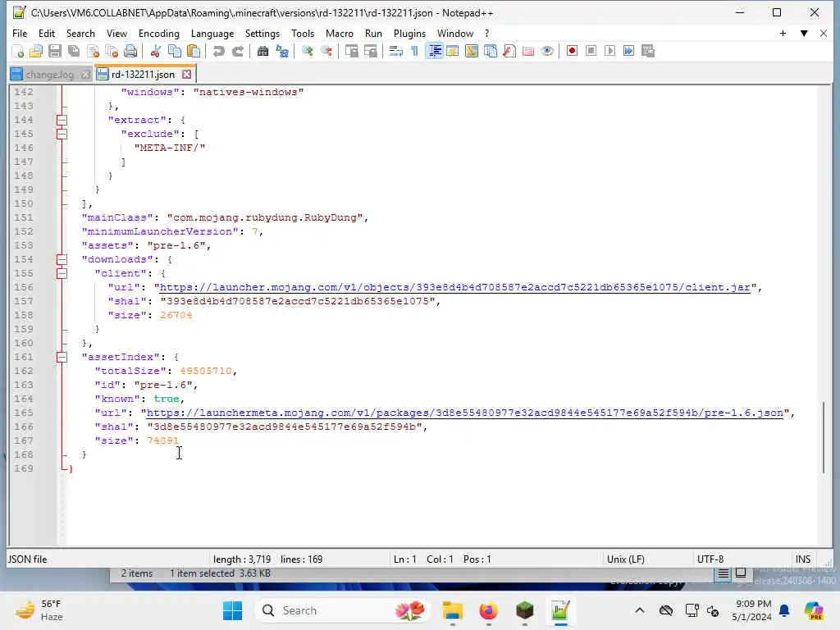Click the User Defined Language icon
Viewport: 840px width, 630px height.
[x=453, y=51]
